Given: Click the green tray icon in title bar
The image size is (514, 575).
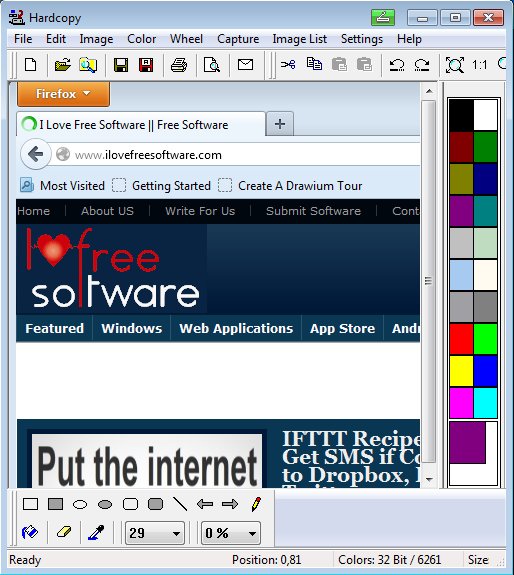Looking at the screenshot, I should coord(383,17).
